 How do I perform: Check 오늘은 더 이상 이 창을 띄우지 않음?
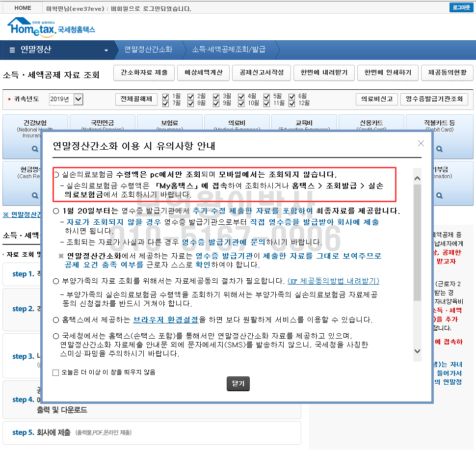tap(55, 372)
